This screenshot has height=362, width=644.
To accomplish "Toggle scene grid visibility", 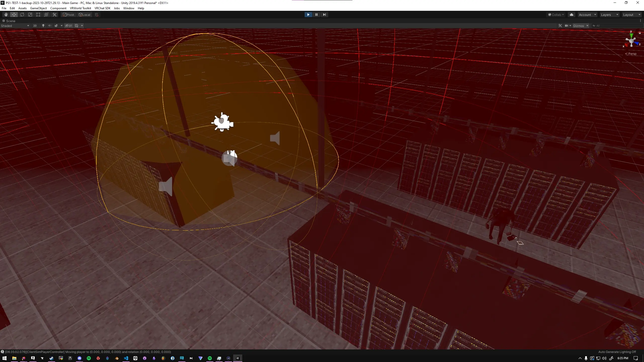I will click(76, 26).
